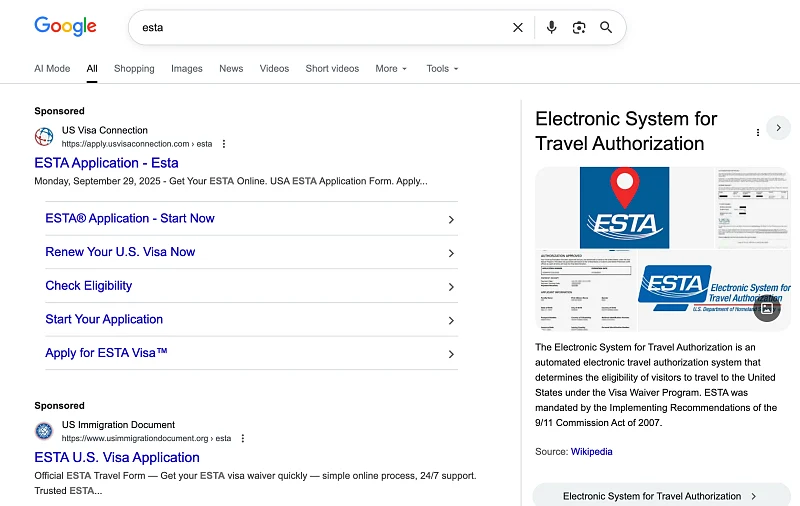Click the more images icon on thumbnails
800x506 pixels.
tap(767, 308)
